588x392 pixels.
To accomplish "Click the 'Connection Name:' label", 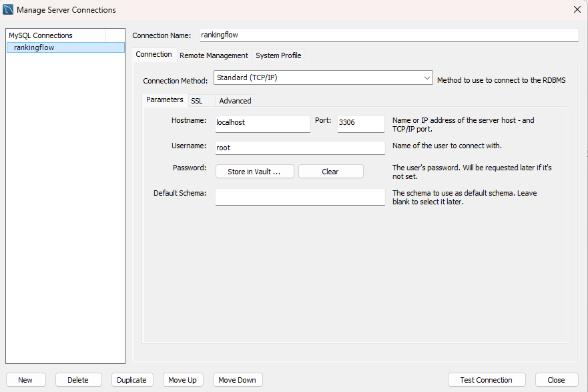I will (x=162, y=35).
